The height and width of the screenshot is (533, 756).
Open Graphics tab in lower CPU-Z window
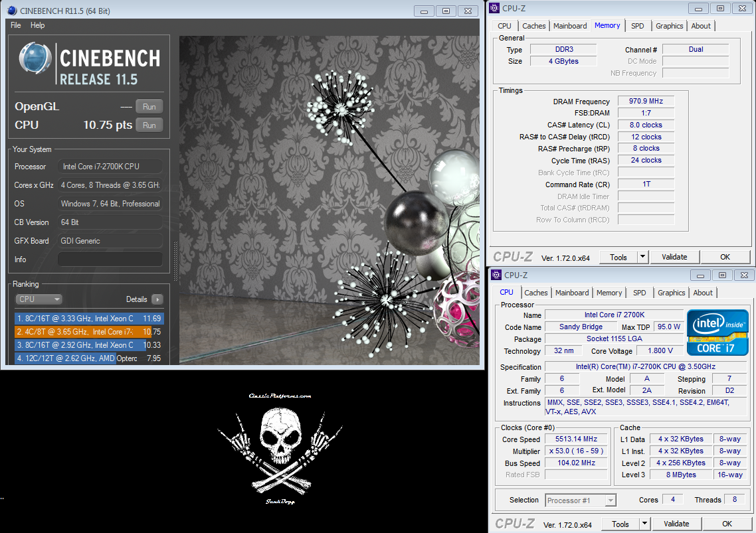pyautogui.click(x=671, y=293)
